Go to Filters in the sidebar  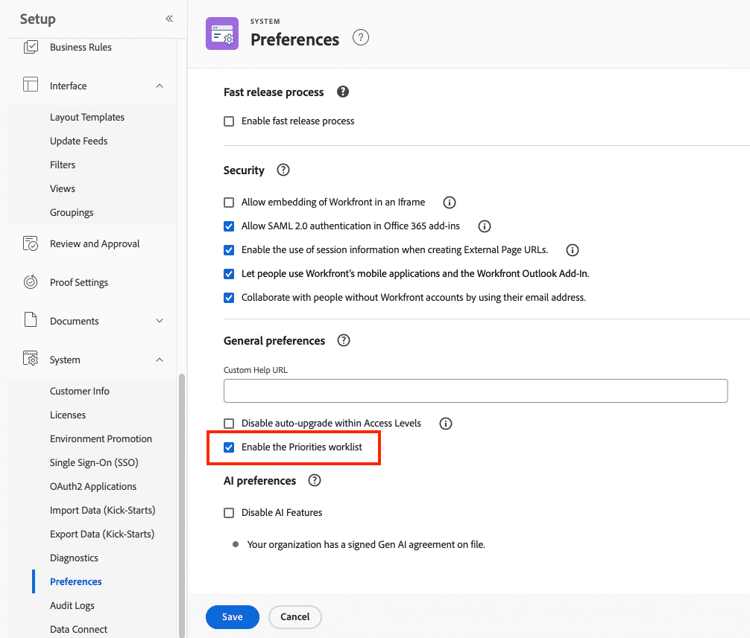tap(63, 165)
